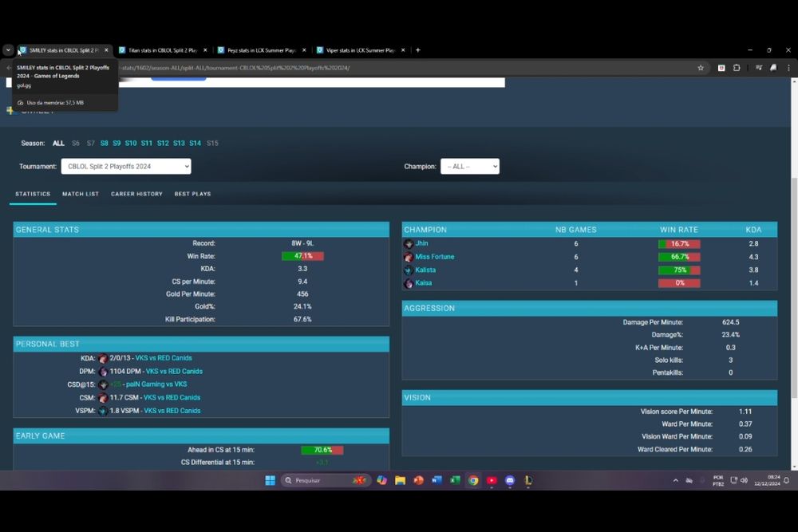798x532 pixels.
Task: Click champion icon in personal best VSPM row
Action: 103,411
